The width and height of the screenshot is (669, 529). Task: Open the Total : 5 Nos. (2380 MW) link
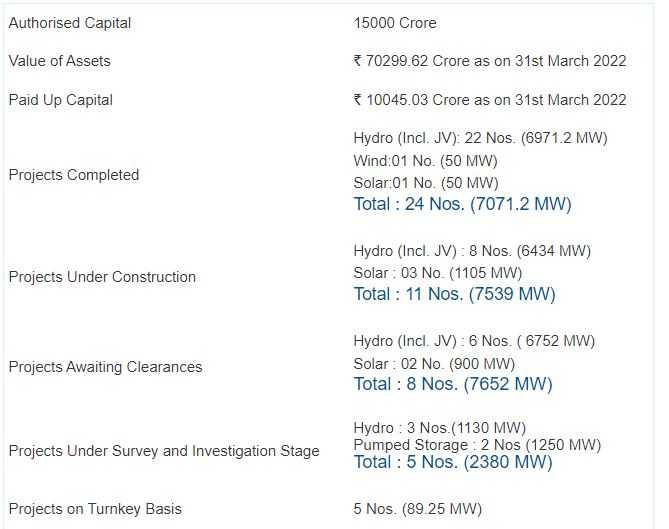point(453,462)
